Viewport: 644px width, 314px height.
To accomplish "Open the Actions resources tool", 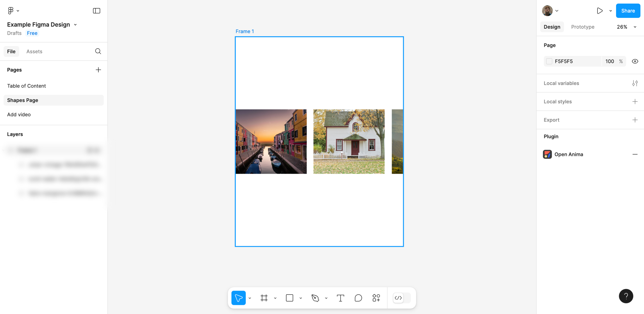I will coord(376,298).
